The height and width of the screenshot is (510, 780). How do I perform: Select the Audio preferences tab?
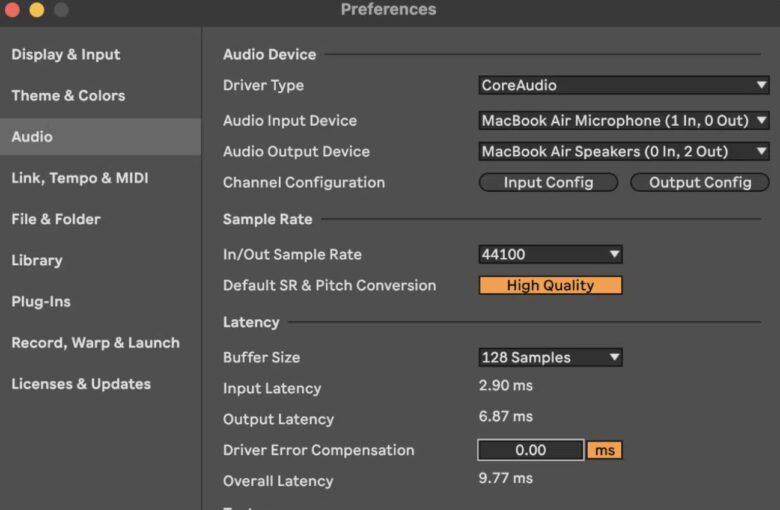32,137
